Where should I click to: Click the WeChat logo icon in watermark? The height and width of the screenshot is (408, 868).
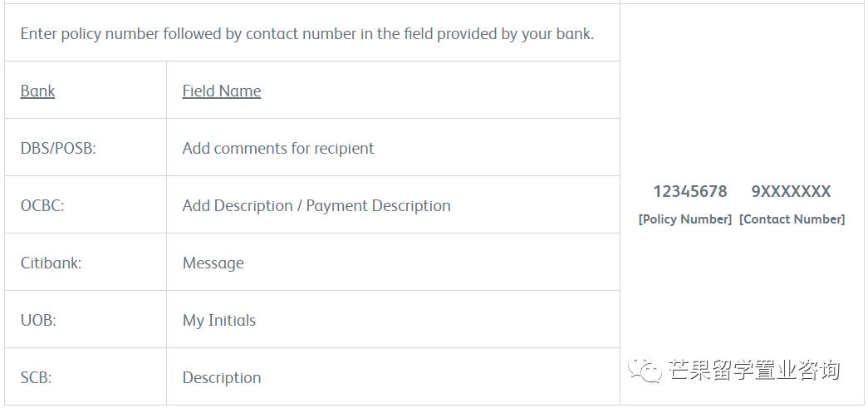pos(645,371)
